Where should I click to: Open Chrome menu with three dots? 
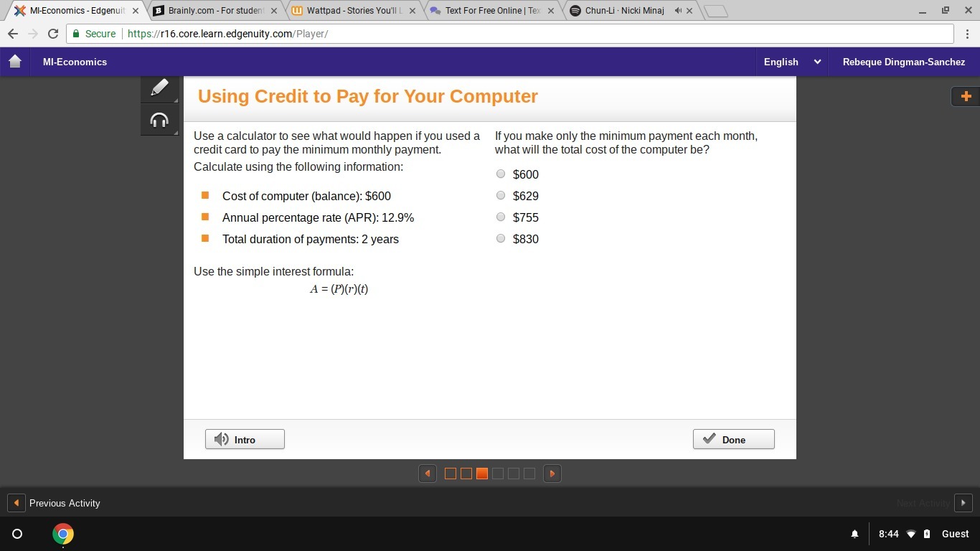[x=967, y=34]
